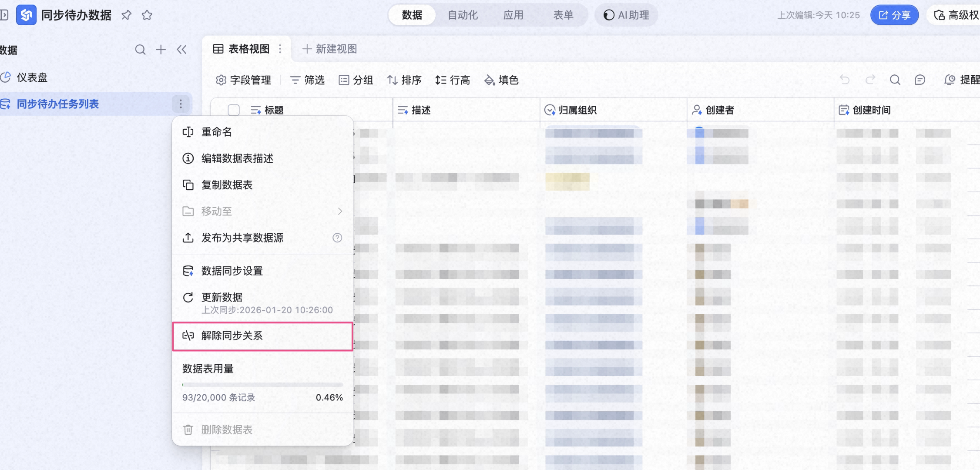Click the search icon in data sidebar
980x470 pixels.
[x=140, y=50]
